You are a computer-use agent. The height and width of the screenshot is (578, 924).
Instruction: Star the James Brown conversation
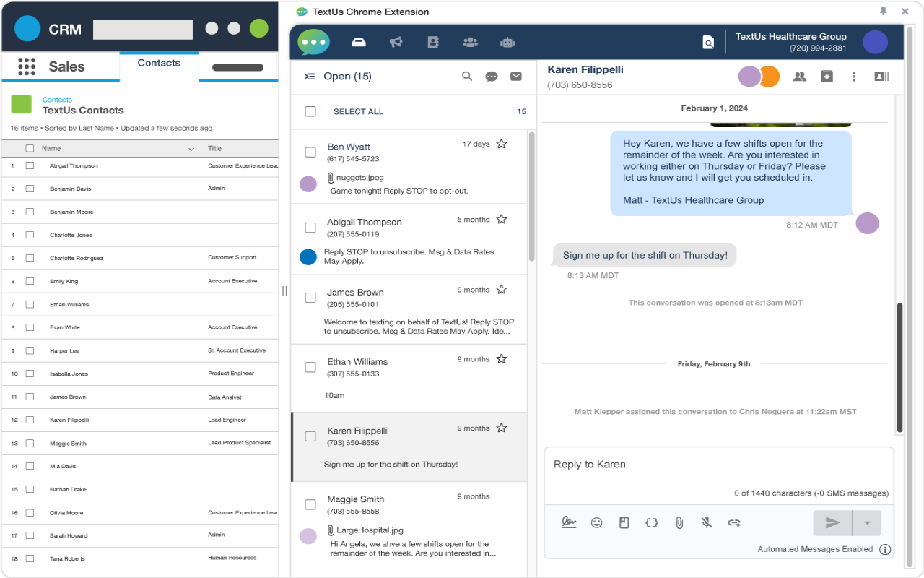coord(502,289)
